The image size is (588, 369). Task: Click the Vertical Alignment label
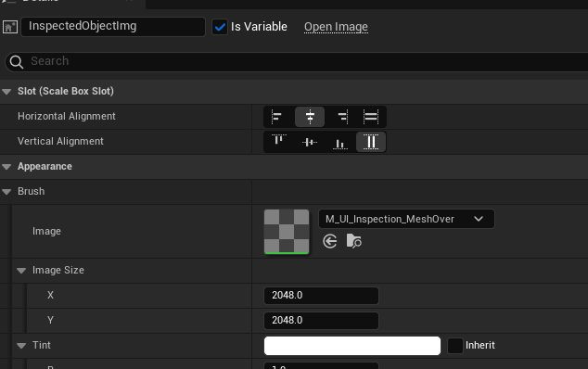(61, 141)
